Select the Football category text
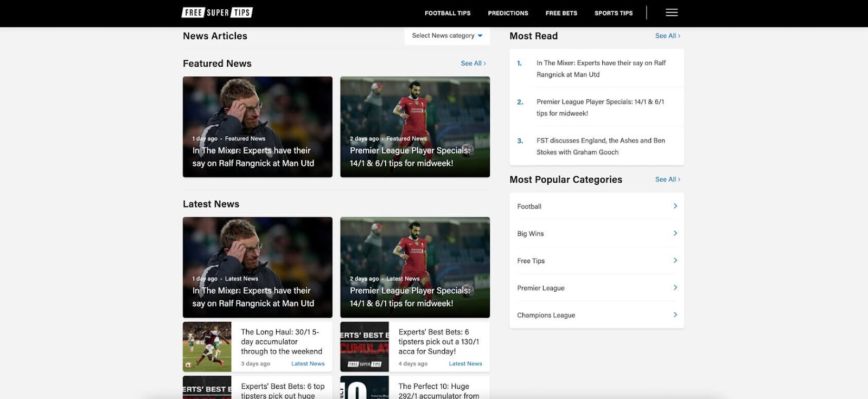The image size is (868, 399). click(x=529, y=207)
